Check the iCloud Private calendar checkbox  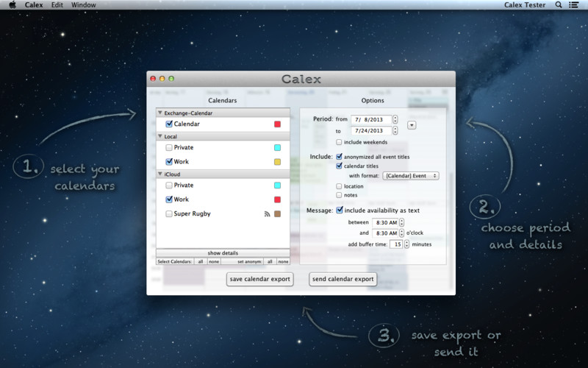[169, 185]
